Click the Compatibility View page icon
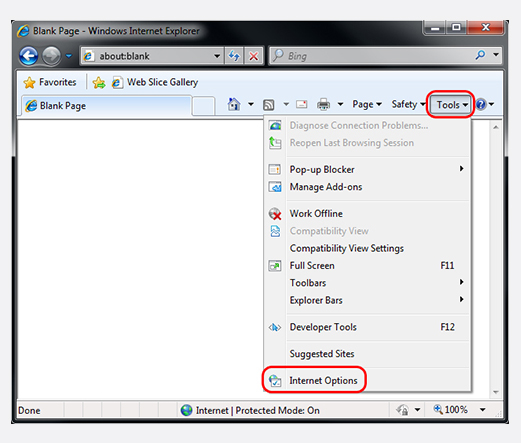Image resolution: width=521 pixels, height=443 pixels. click(x=275, y=231)
